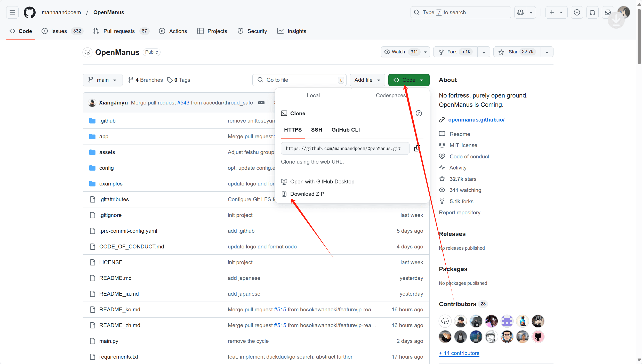Open the README_zh.md file
The image size is (642, 364).
pos(120,325)
